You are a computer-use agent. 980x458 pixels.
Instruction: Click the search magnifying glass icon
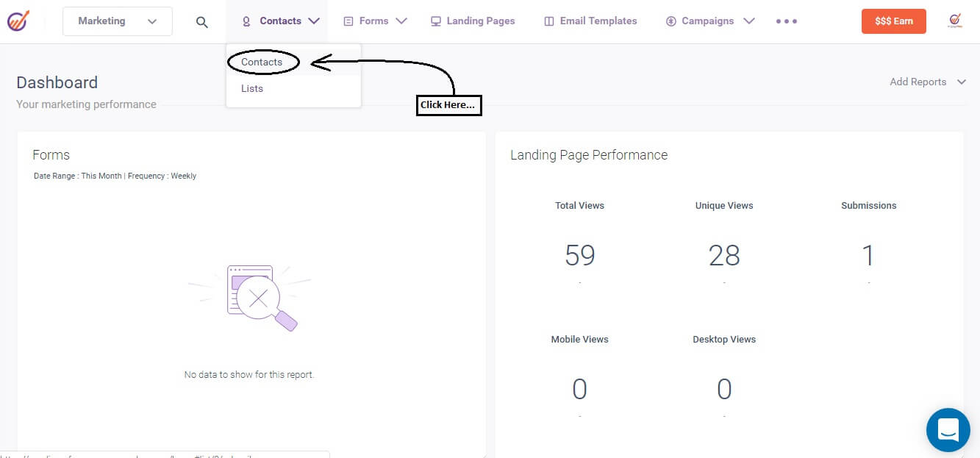[201, 21]
